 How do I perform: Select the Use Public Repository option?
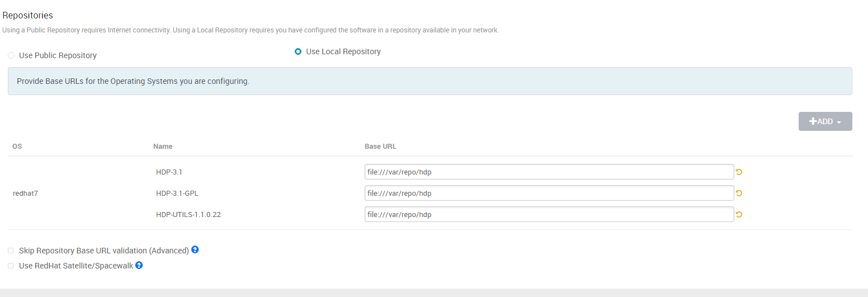(11, 55)
